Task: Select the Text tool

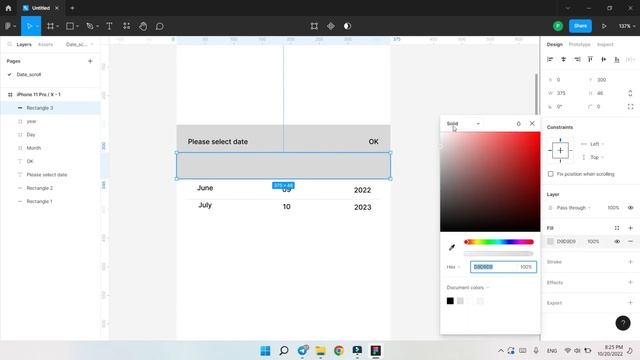Action: point(109,26)
